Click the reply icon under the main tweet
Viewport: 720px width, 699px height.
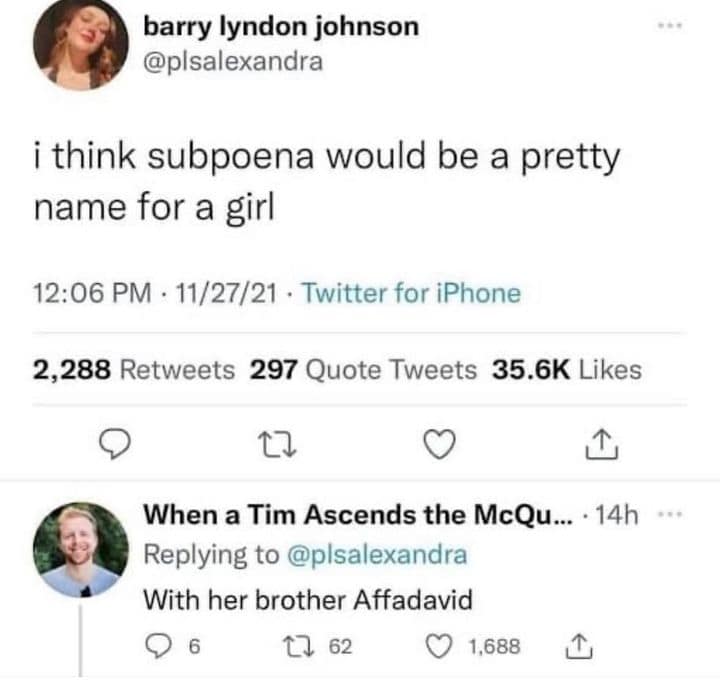[x=115, y=444]
